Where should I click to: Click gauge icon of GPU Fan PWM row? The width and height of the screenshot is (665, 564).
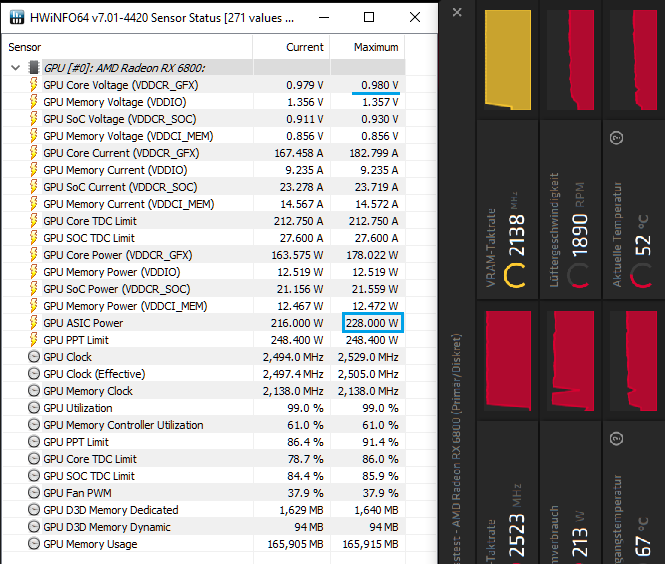pyautogui.click(x=34, y=493)
